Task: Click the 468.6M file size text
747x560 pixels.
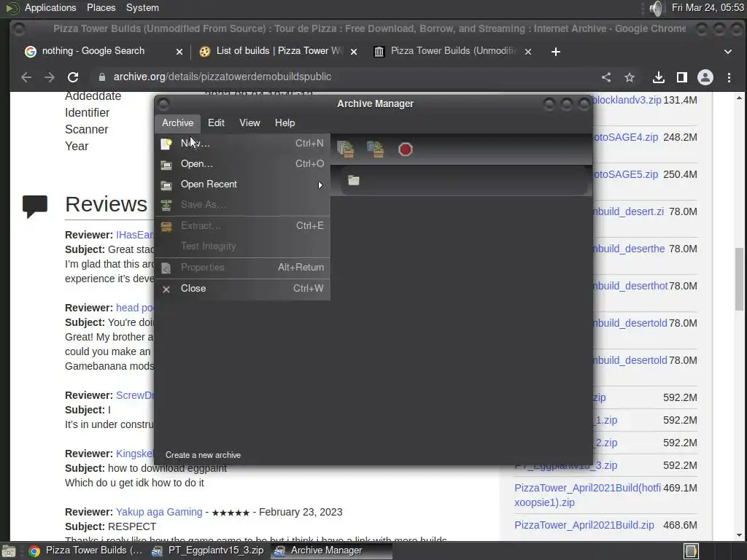Action: (680, 525)
